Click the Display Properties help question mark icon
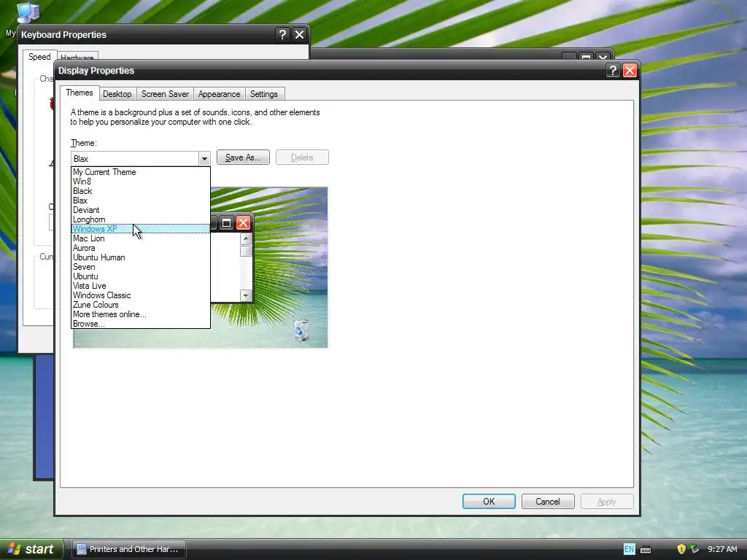747x560 pixels. click(x=613, y=71)
